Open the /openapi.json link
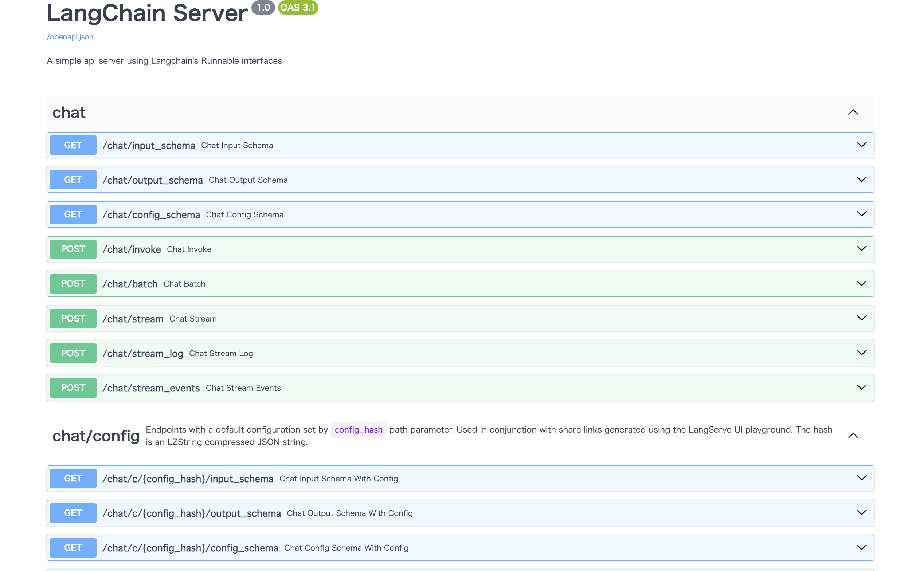924x571 pixels. 70,37
